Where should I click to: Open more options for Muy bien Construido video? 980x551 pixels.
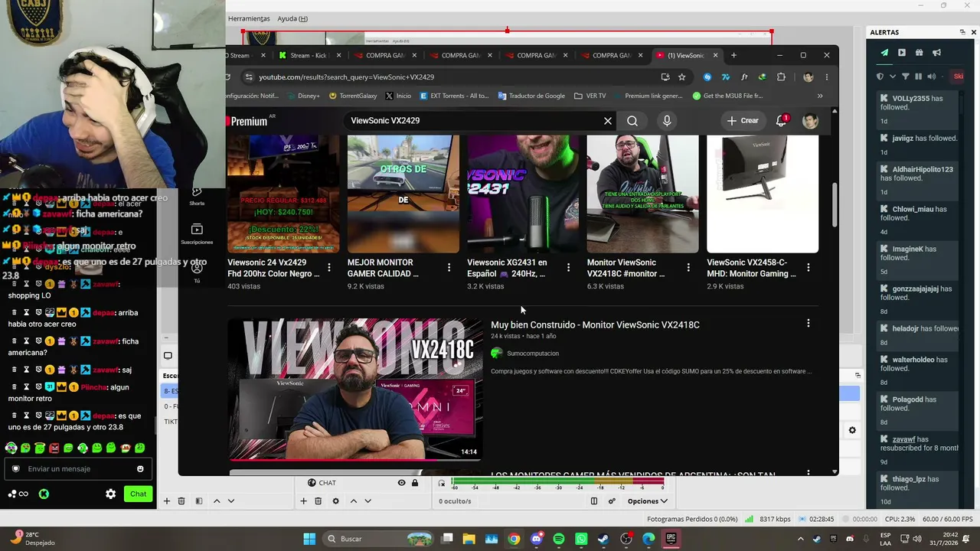pyautogui.click(x=808, y=324)
